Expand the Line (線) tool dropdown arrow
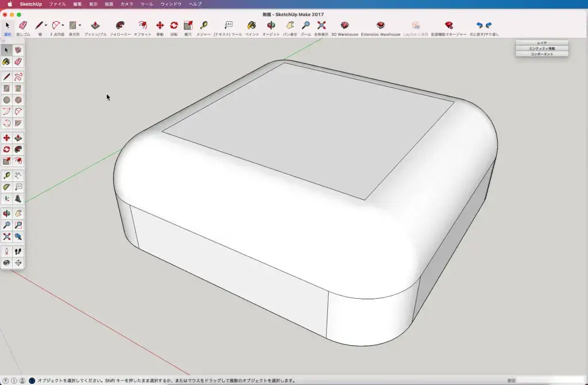 (46, 25)
